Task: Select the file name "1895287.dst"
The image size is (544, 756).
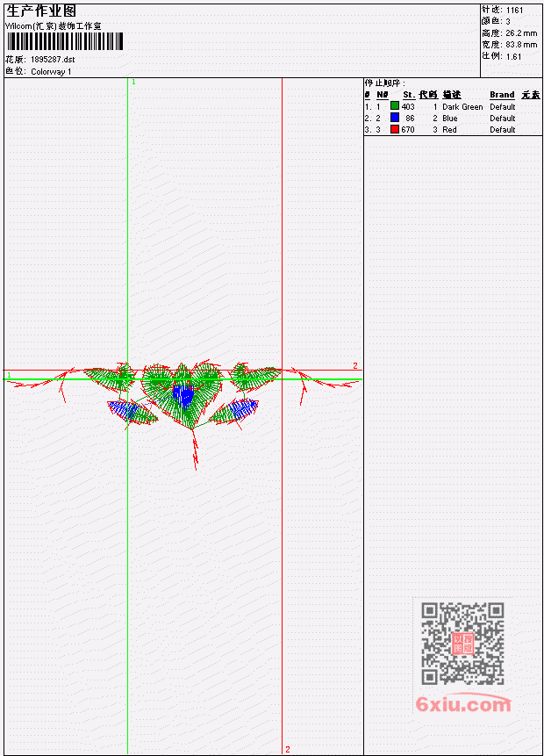Action: [53, 60]
